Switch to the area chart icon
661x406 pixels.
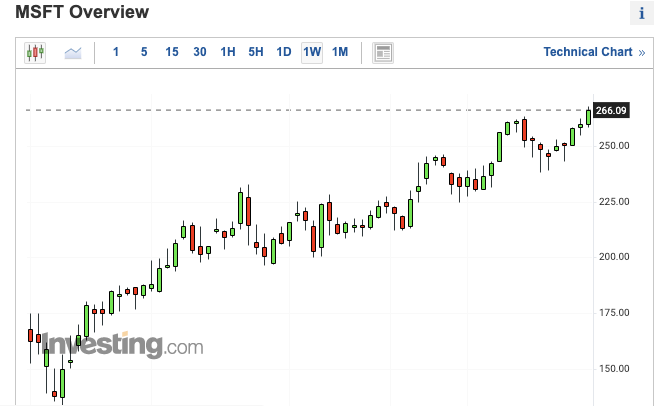pyautogui.click(x=73, y=53)
